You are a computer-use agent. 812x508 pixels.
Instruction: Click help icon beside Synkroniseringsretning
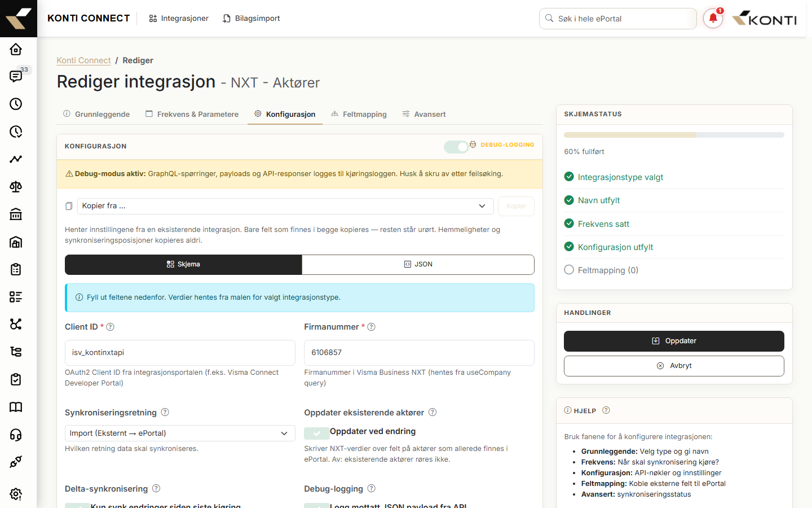[x=165, y=412]
